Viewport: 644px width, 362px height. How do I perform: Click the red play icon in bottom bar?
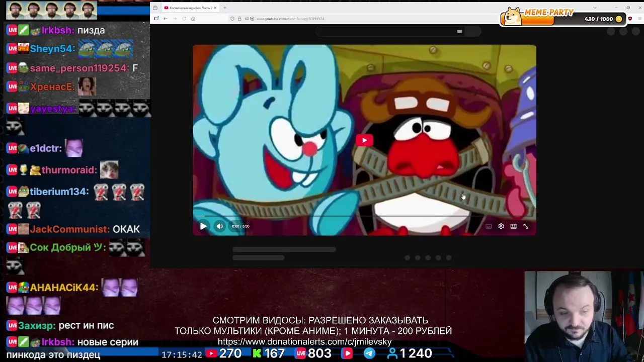click(347, 353)
